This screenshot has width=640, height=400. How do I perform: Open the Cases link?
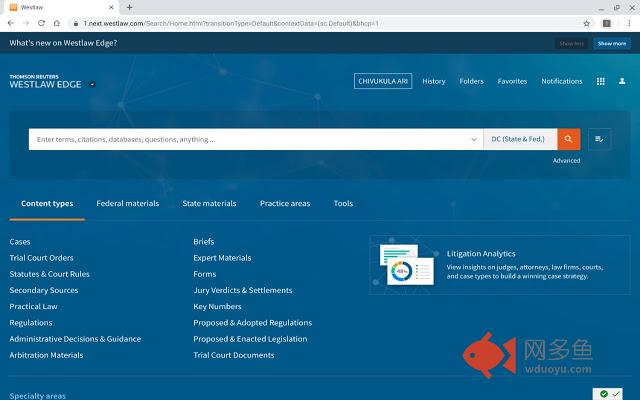pyautogui.click(x=20, y=242)
